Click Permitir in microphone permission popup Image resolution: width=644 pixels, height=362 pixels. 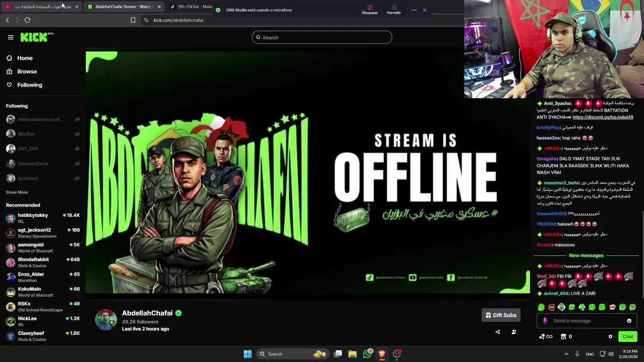click(x=393, y=10)
